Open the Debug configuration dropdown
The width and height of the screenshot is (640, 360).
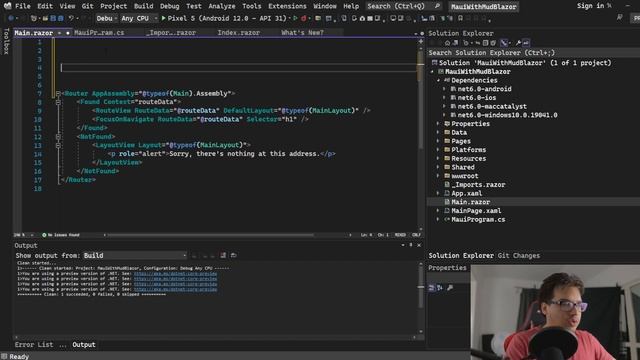click(x=107, y=18)
